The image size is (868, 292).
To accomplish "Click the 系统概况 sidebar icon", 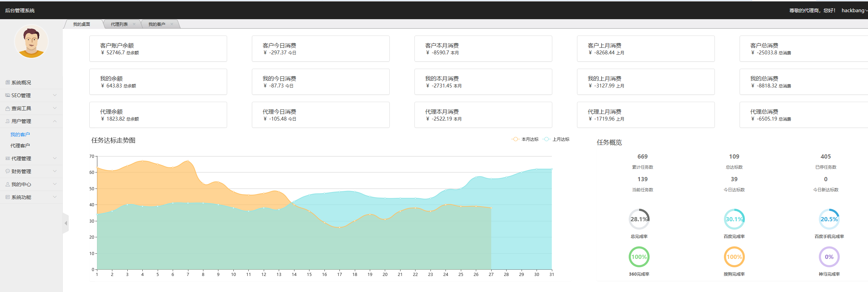I will click(x=8, y=83).
